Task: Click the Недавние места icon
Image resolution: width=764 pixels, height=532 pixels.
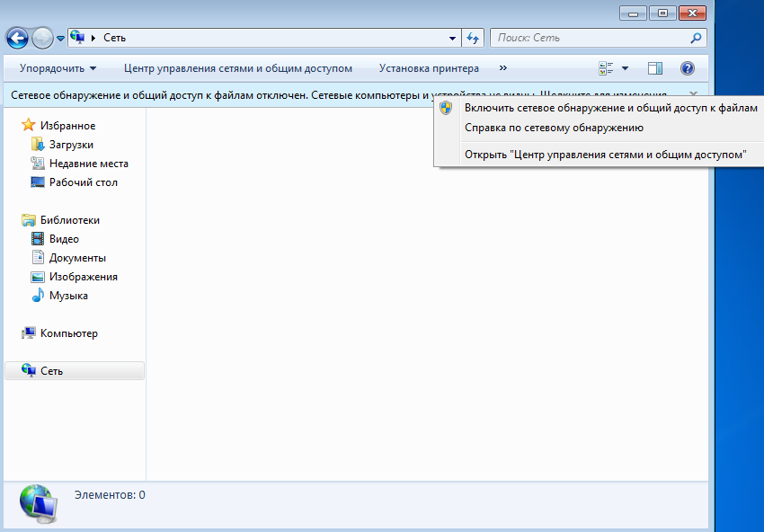Action: tap(38, 164)
